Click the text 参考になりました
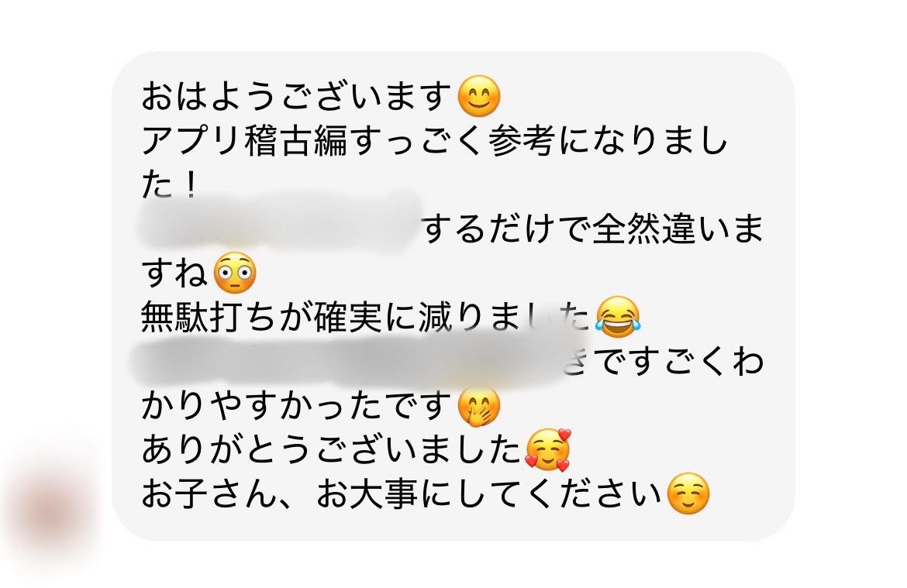This screenshot has height=588, width=907. (x=607, y=140)
